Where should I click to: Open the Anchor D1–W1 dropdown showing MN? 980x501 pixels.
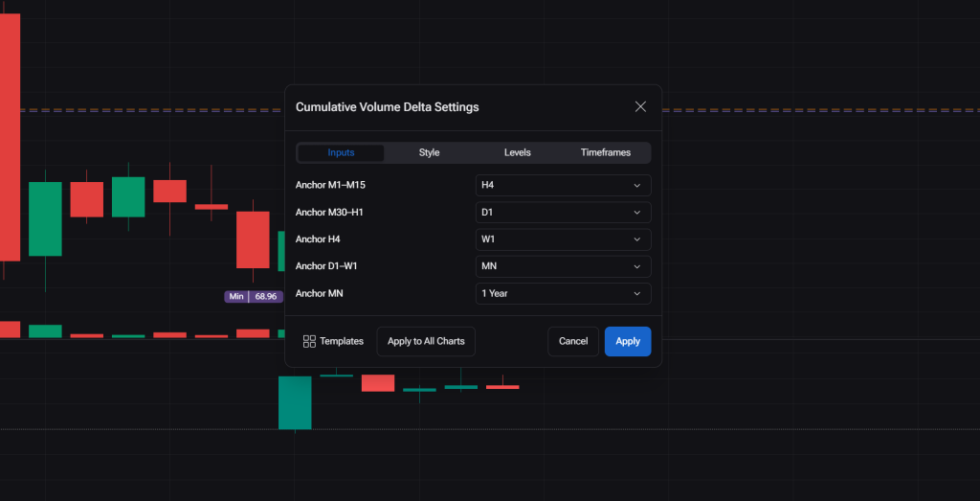coord(563,266)
